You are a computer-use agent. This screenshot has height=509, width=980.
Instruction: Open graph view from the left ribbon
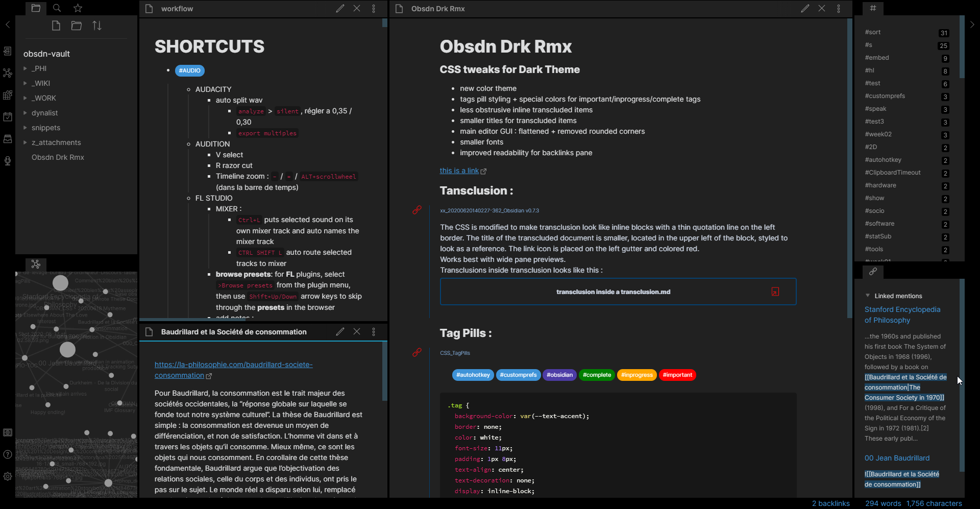(7, 73)
